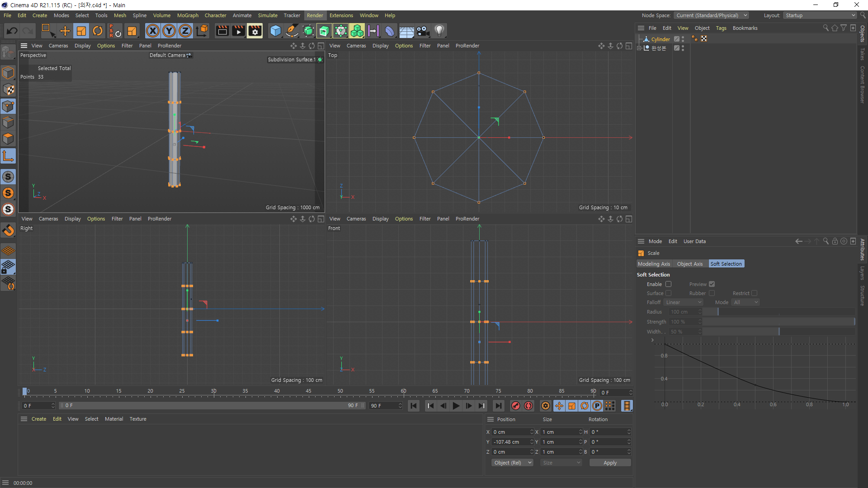Open the Layout Startup dropdown
This screenshot has width=868, height=488.
(820, 15)
